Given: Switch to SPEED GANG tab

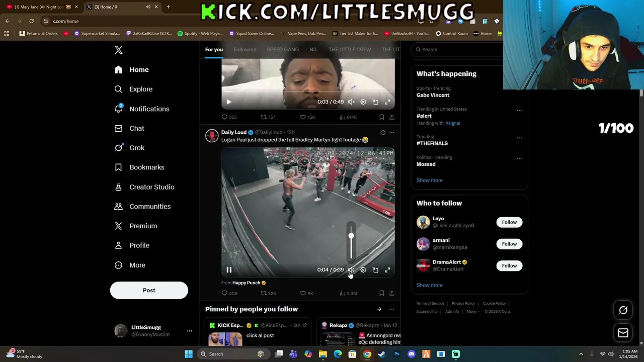Looking at the screenshot, I should [283, 49].
